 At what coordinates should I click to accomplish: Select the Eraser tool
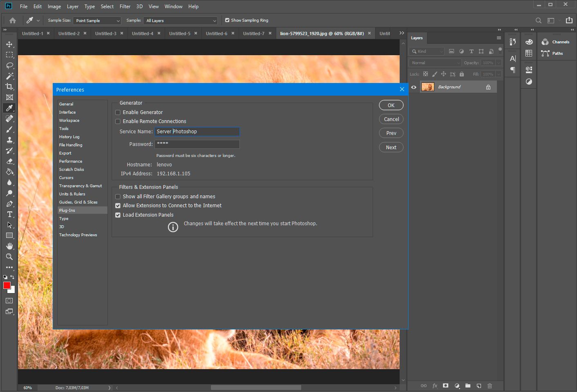point(9,161)
